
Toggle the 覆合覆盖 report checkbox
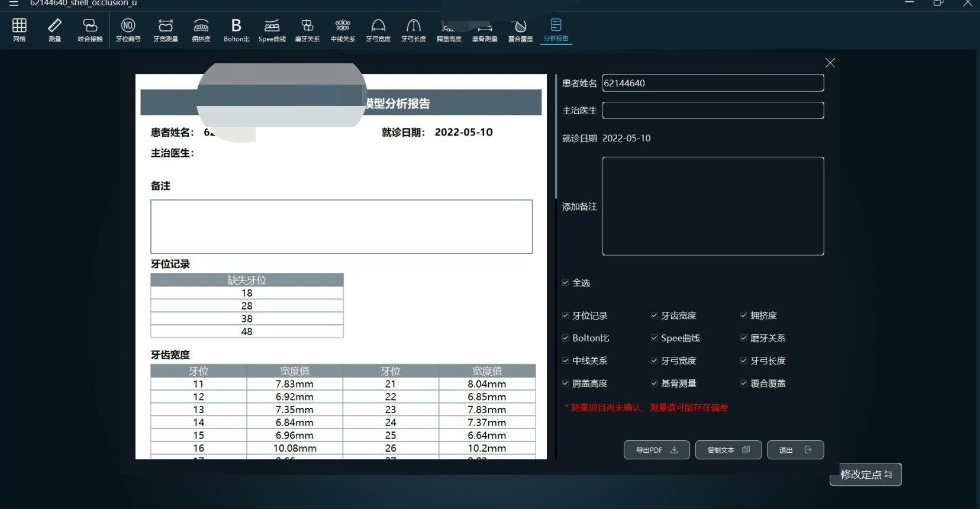coord(744,384)
